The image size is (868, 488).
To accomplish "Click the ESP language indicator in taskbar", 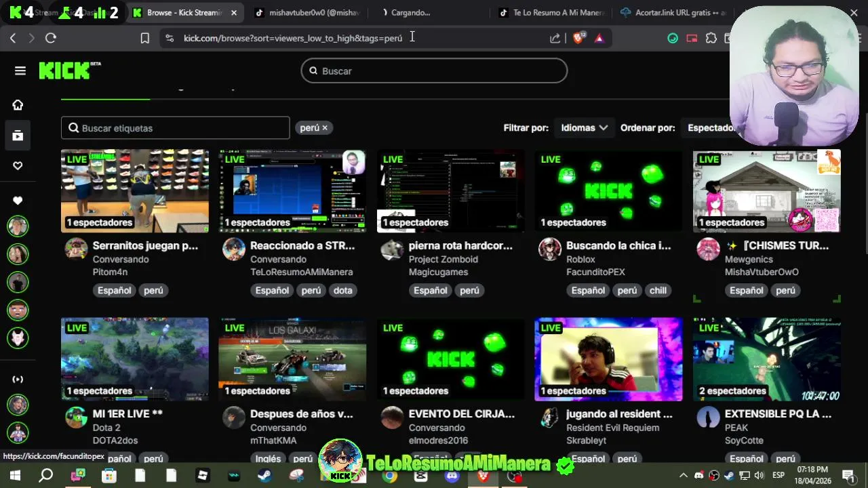I will 779,475.
